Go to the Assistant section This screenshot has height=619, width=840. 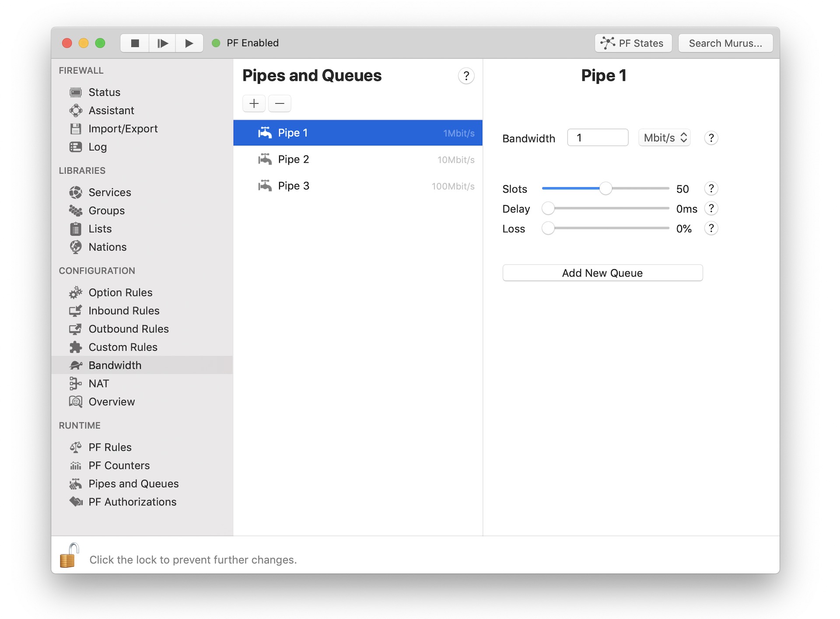click(x=112, y=111)
